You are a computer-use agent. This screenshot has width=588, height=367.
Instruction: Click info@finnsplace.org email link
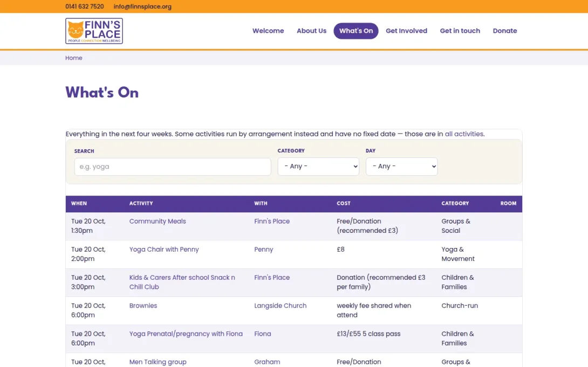pyautogui.click(x=142, y=6)
